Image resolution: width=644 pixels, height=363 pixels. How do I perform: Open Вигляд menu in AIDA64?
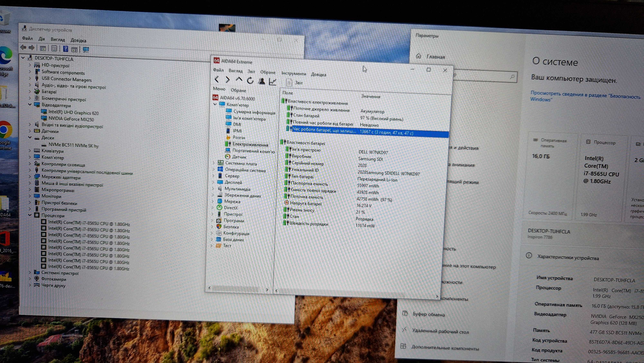[x=236, y=71]
